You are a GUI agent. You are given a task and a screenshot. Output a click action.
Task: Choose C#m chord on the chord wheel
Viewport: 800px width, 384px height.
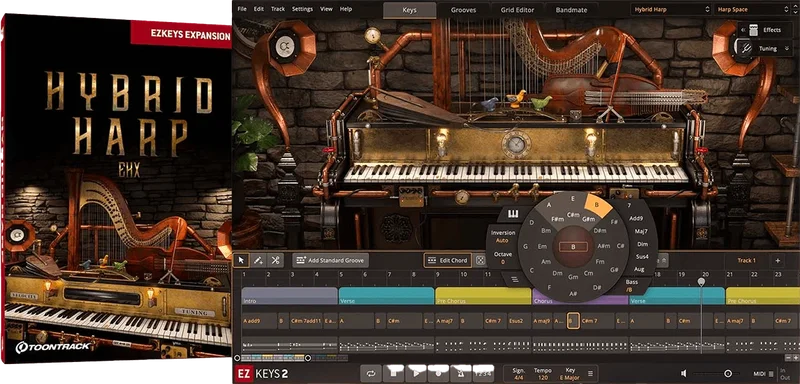[x=572, y=215]
